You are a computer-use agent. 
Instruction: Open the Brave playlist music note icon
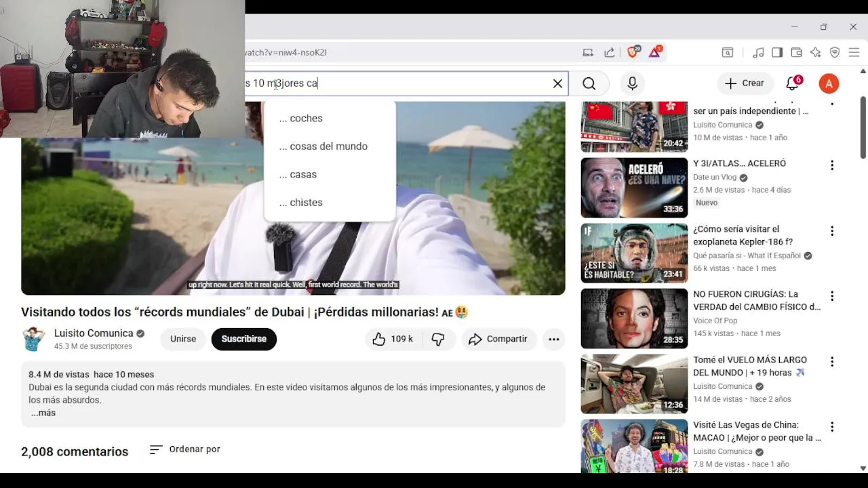759,52
